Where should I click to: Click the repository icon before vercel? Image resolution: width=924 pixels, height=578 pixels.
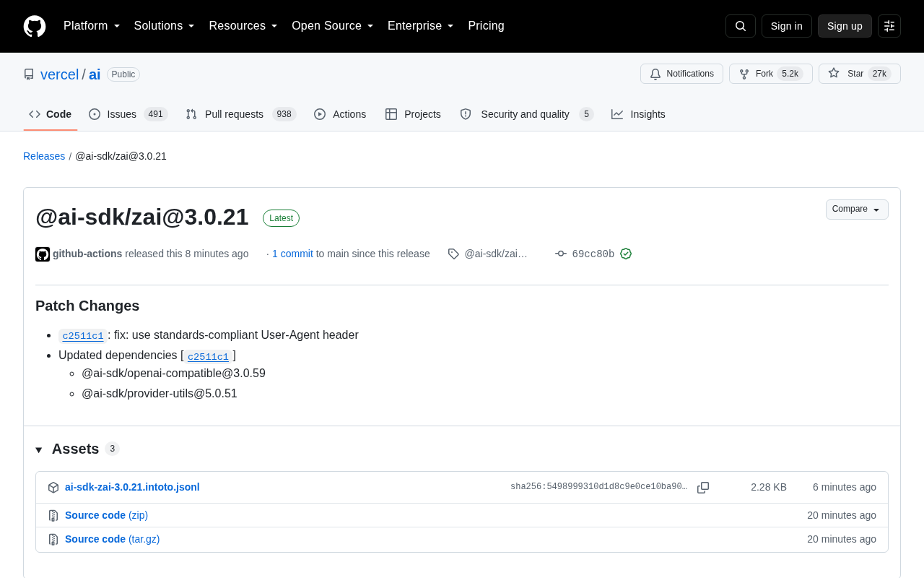(x=29, y=74)
